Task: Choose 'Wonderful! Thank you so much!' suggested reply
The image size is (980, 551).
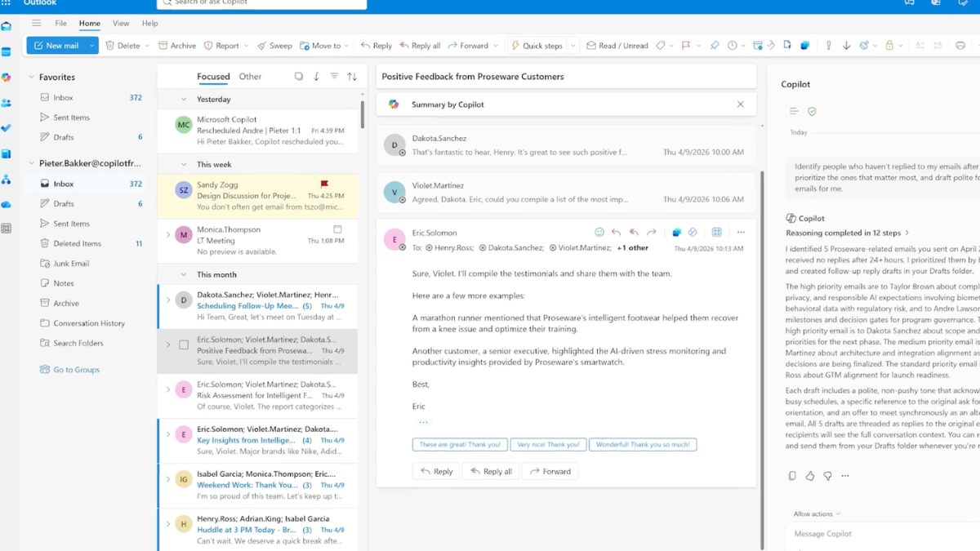Action: tap(643, 445)
